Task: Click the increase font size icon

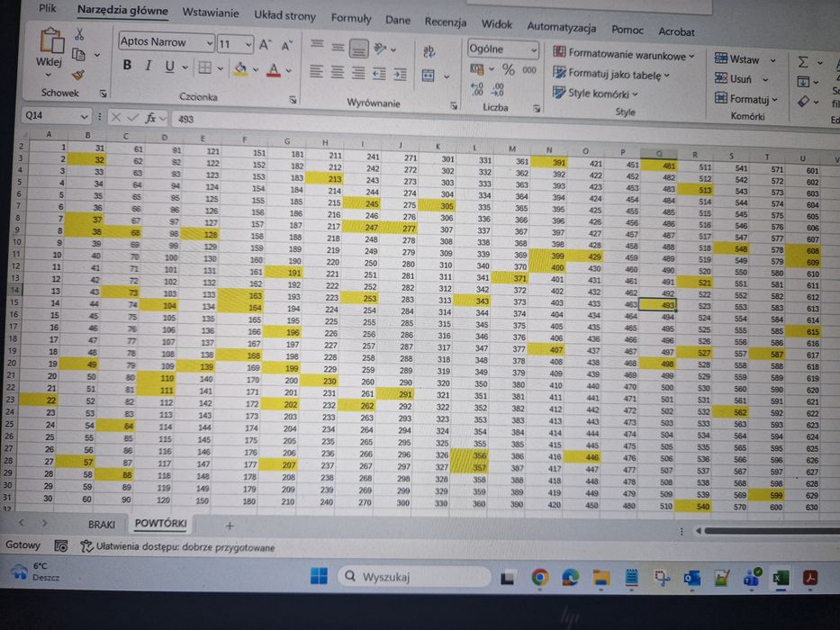Action: [266, 45]
